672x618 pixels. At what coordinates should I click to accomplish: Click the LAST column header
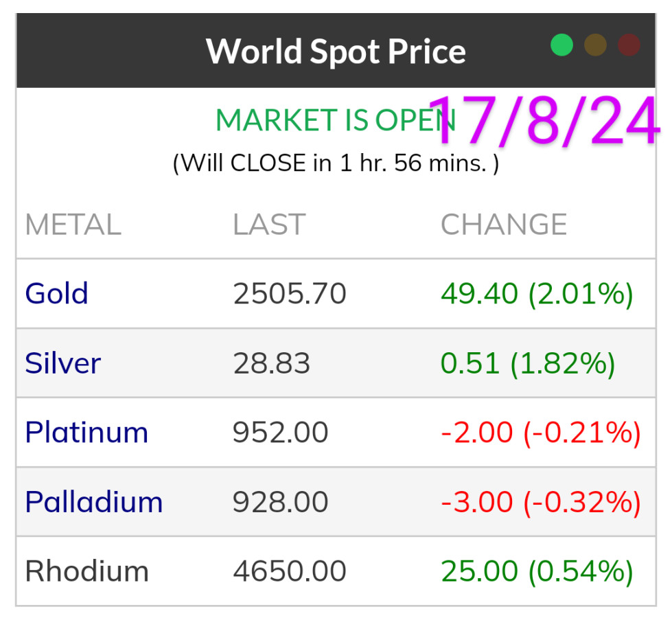[x=269, y=225]
